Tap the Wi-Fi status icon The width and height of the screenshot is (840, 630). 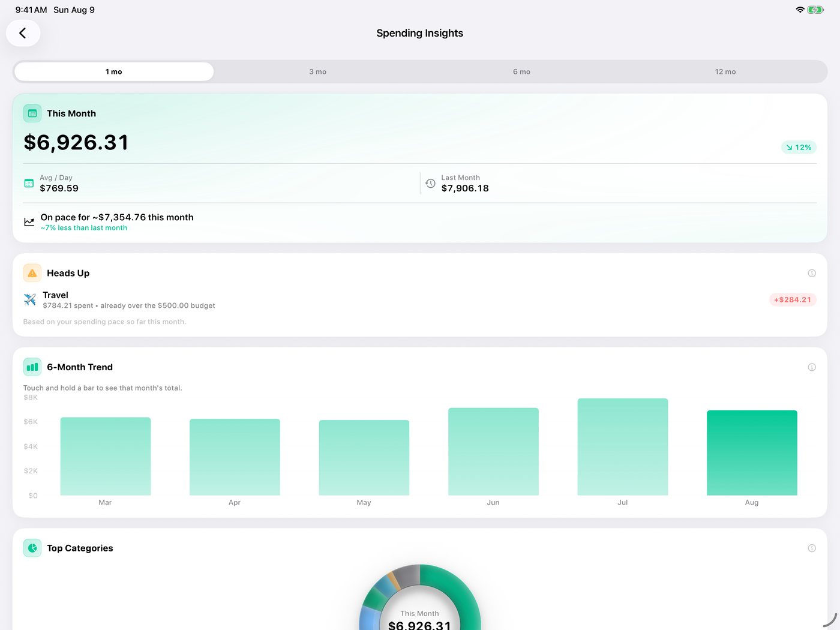click(800, 10)
